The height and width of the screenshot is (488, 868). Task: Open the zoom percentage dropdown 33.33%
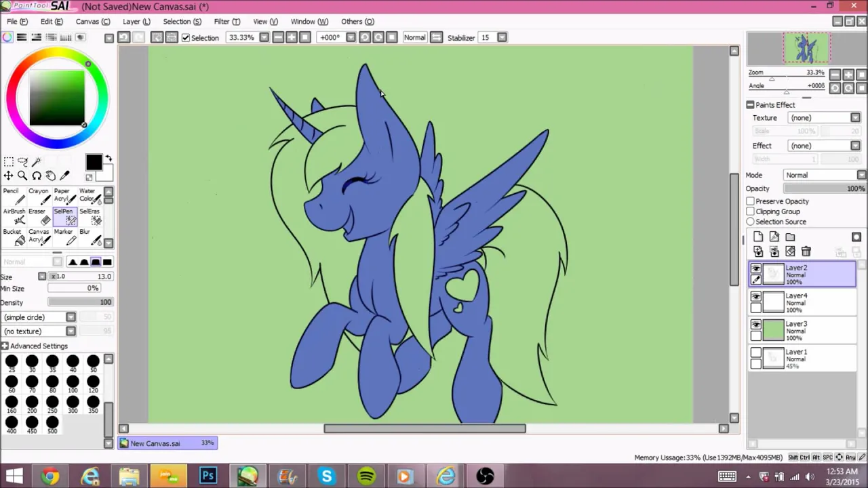click(x=264, y=37)
